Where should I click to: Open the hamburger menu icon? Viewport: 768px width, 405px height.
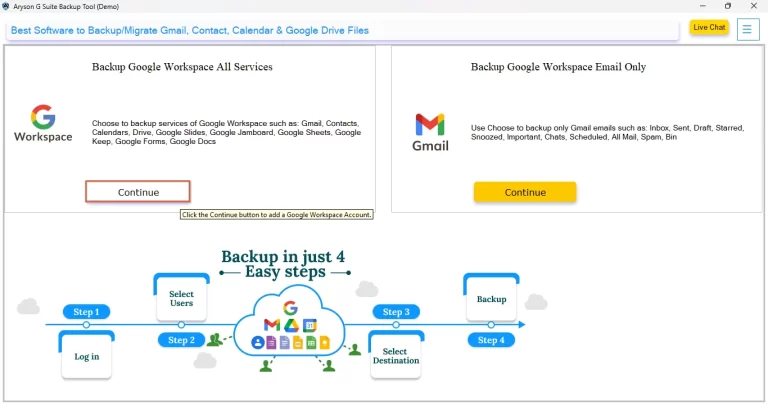(747, 30)
